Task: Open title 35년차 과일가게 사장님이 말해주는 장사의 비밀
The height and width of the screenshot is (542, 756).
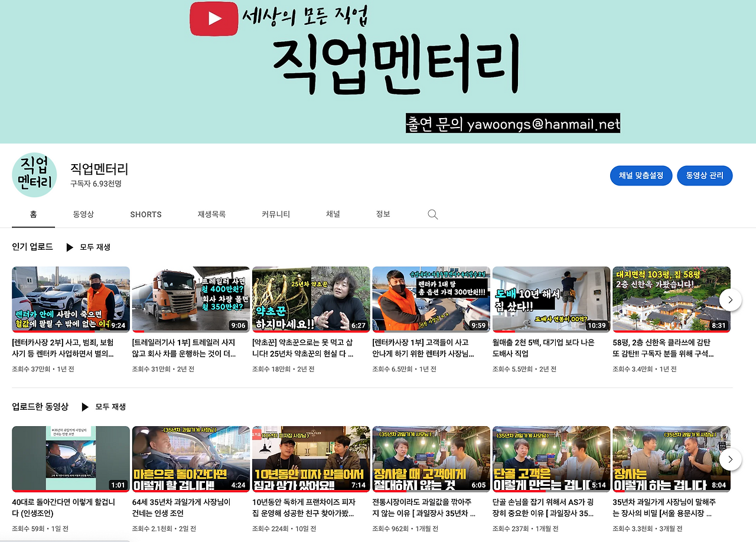Action: 665,507
